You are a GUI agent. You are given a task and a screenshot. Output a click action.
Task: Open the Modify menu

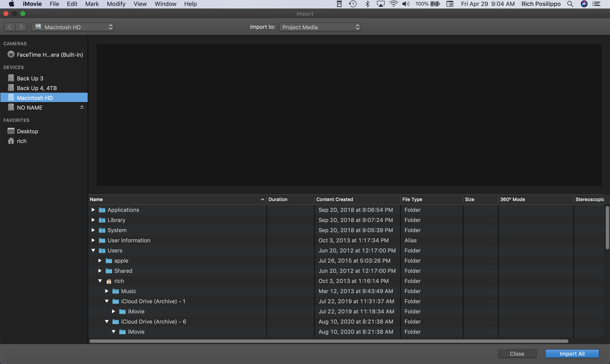[116, 4]
